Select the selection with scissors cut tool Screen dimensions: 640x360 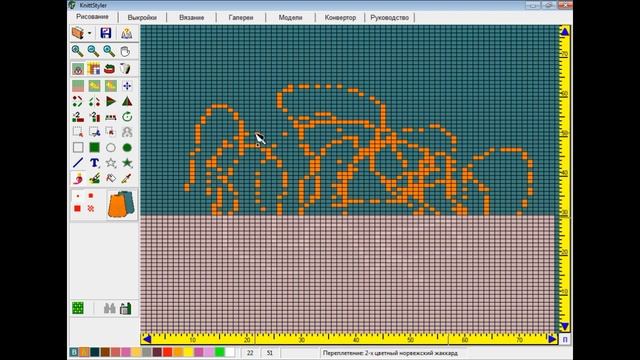coord(94,132)
